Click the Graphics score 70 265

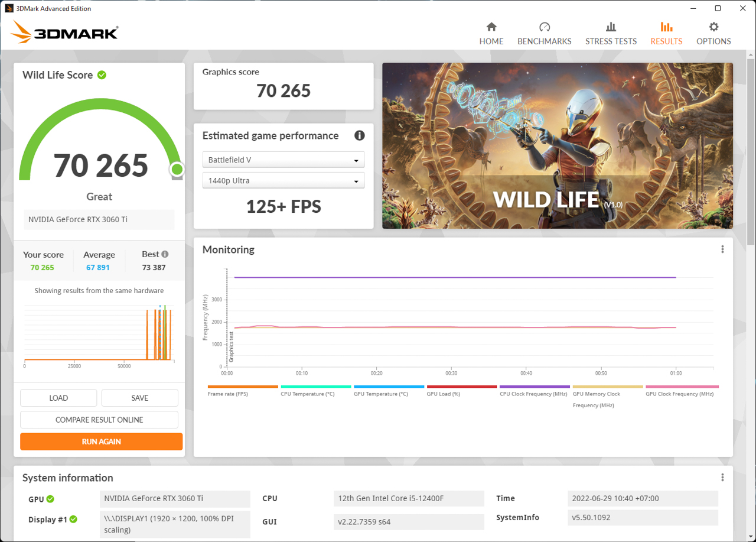(x=283, y=90)
